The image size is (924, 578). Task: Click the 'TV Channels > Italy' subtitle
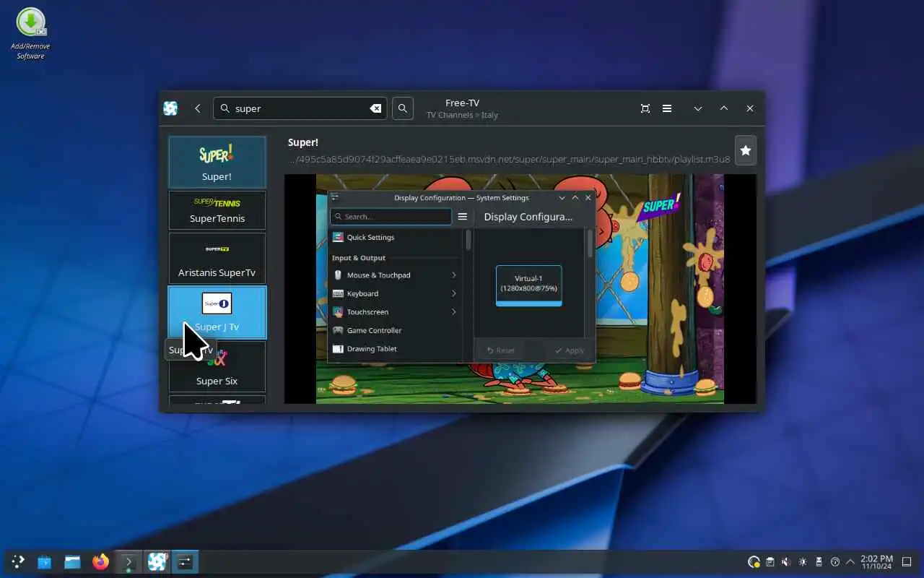(x=462, y=115)
